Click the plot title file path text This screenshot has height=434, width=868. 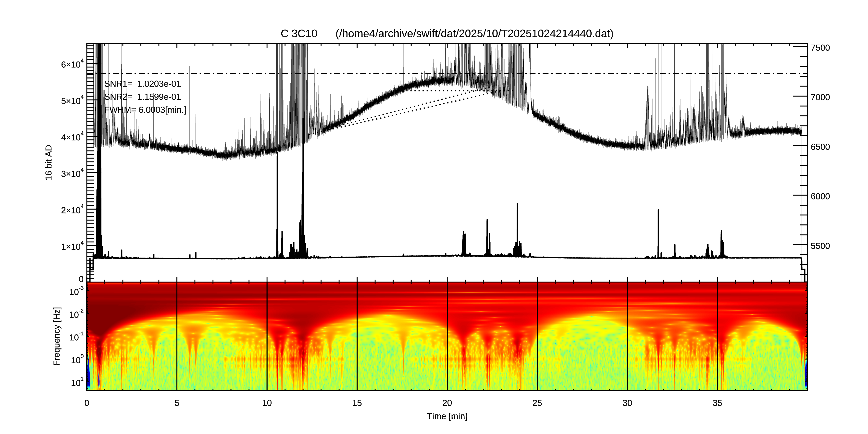[x=474, y=34]
